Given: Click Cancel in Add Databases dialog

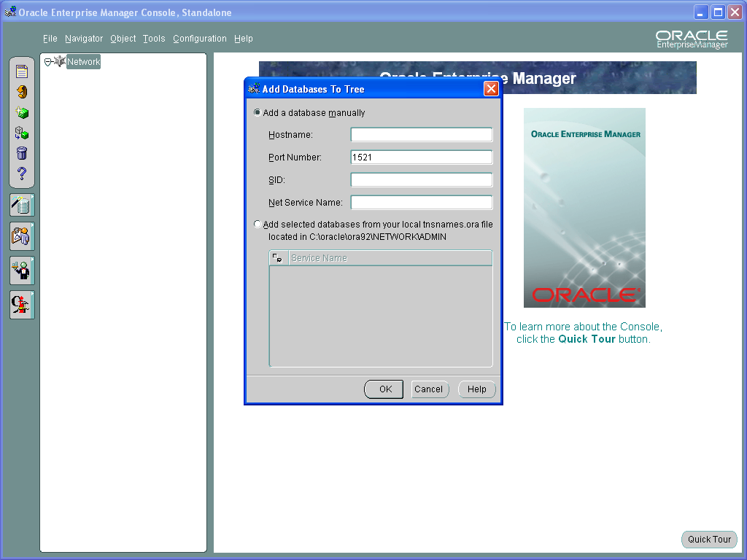Looking at the screenshot, I should [x=430, y=389].
